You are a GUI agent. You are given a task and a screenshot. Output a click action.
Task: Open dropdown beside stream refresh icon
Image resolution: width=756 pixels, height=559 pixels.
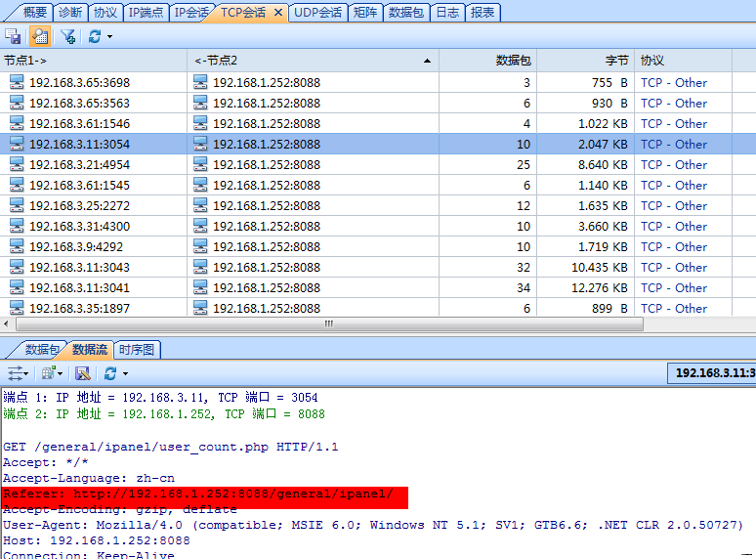click(x=125, y=373)
